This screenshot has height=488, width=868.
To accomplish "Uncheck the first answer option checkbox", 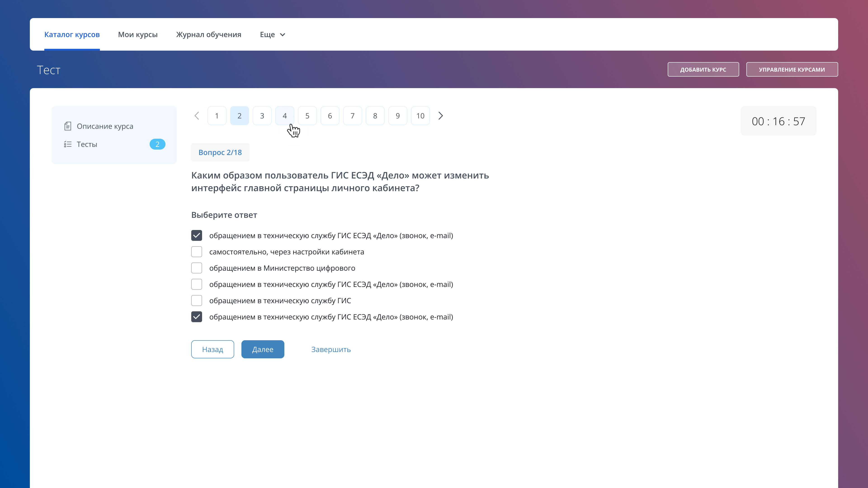I will pos(196,235).
